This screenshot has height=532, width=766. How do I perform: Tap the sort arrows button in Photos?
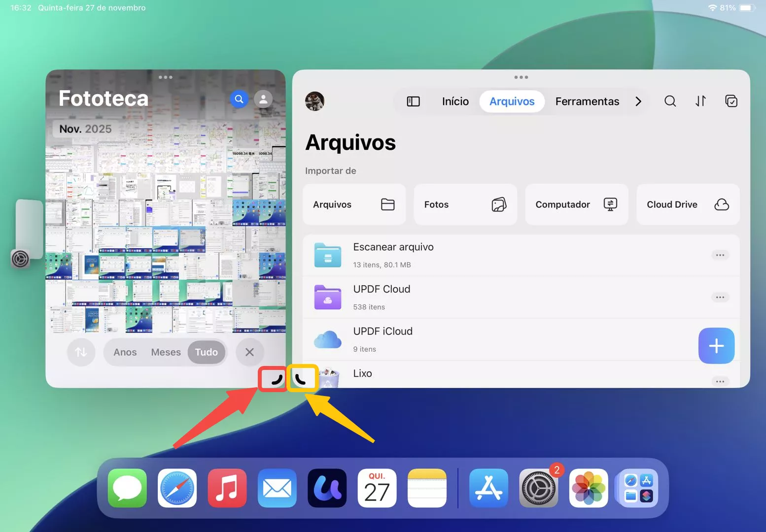tap(81, 352)
